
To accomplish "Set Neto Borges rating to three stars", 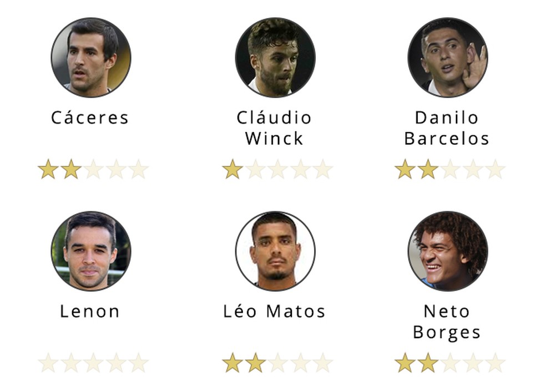I will pyautogui.click(x=450, y=363).
